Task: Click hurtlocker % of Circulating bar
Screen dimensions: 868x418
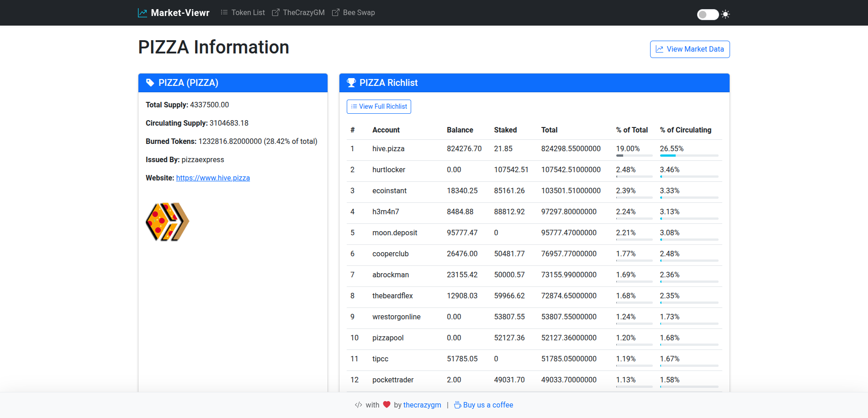Action: pos(689,177)
